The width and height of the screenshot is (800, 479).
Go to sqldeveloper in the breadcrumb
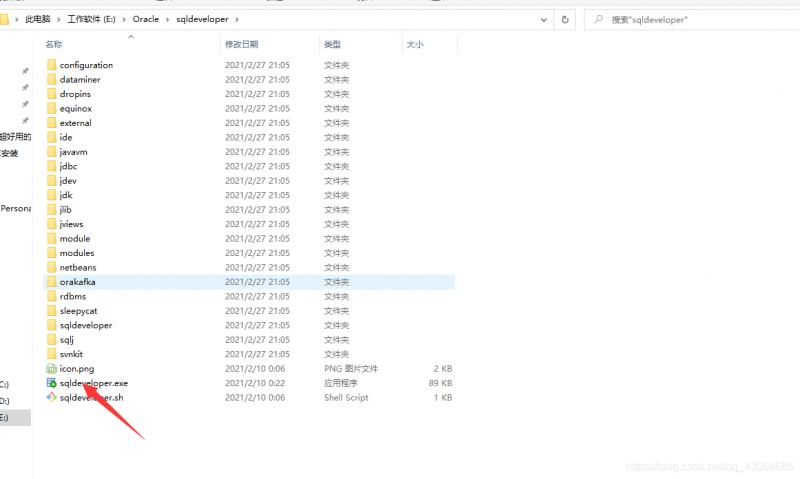pyautogui.click(x=203, y=19)
